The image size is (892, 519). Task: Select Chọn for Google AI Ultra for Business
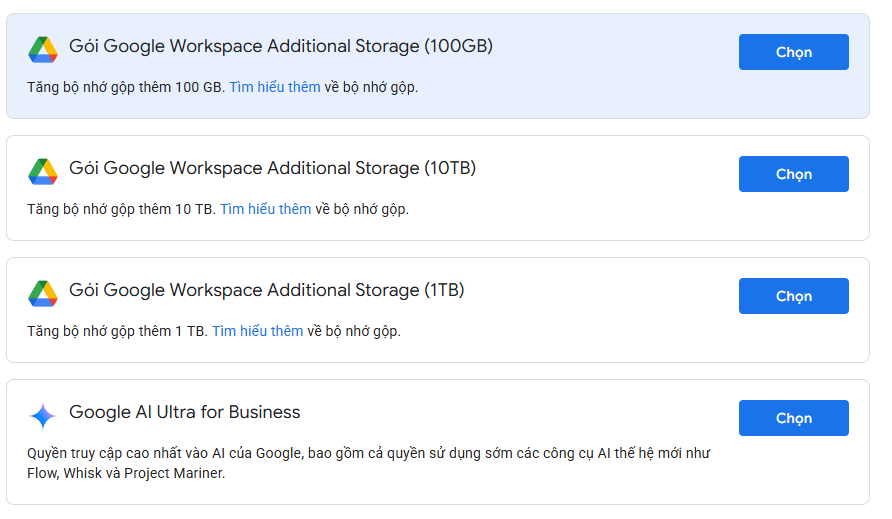pos(794,418)
